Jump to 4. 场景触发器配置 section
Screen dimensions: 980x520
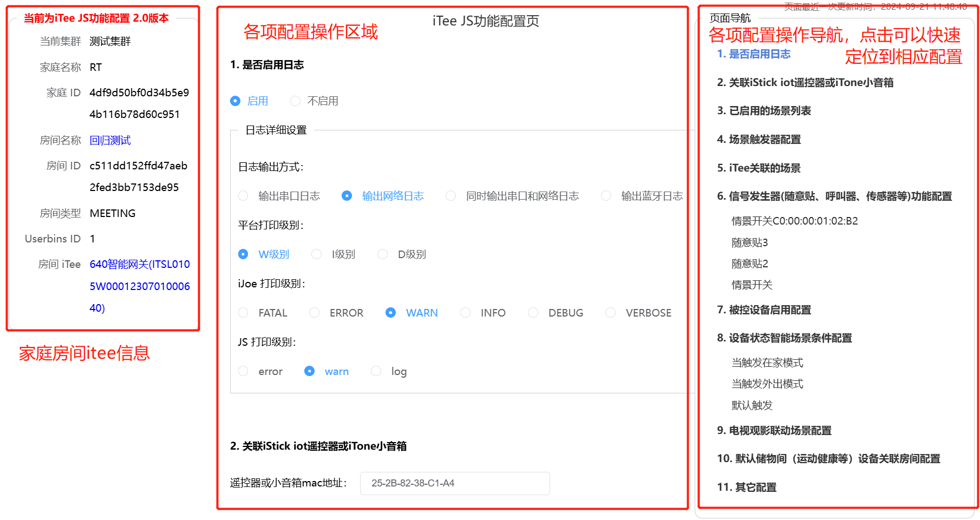(x=759, y=140)
